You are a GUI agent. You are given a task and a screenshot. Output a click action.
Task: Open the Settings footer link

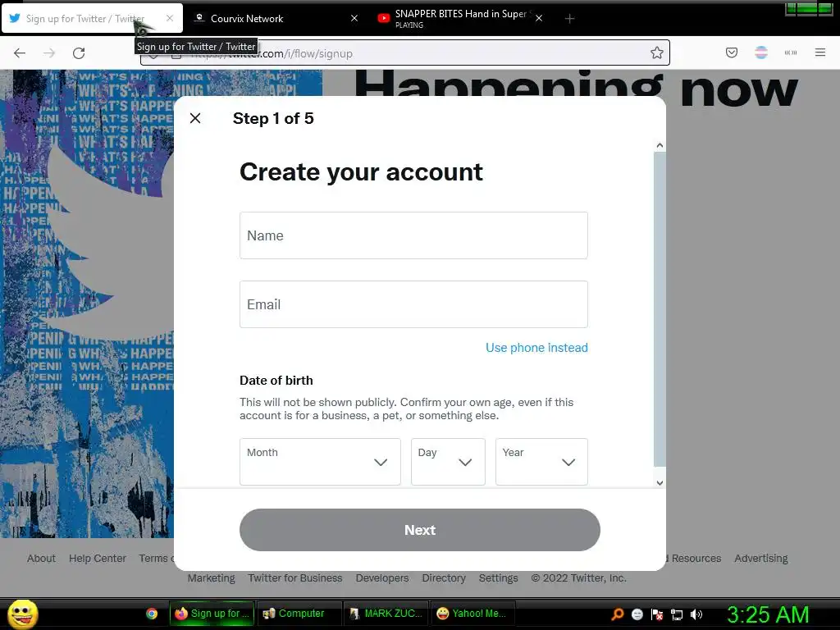(498, 578)
